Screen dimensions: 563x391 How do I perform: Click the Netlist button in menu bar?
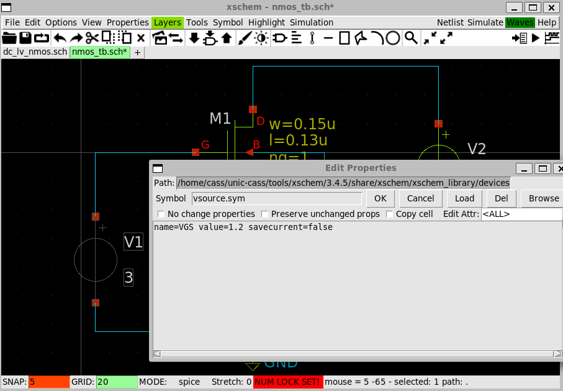[x=450, y=22]
